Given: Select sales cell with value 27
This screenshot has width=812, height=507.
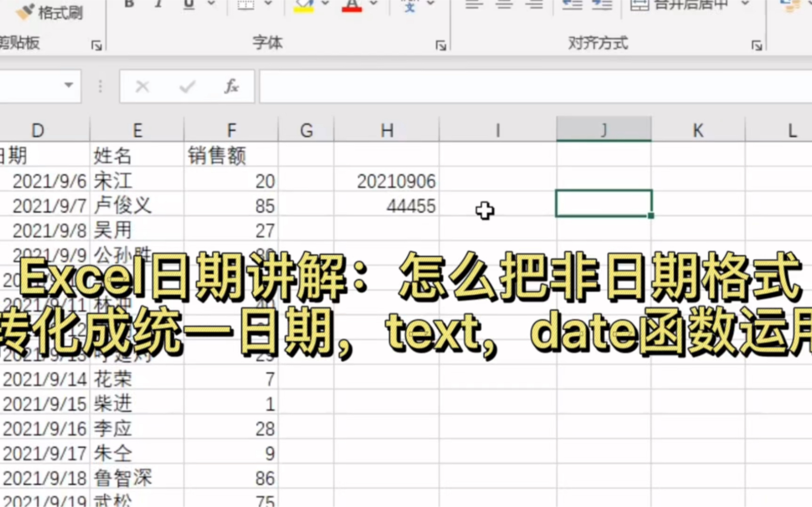Looking at the screenshot, I should coord(231,230).
